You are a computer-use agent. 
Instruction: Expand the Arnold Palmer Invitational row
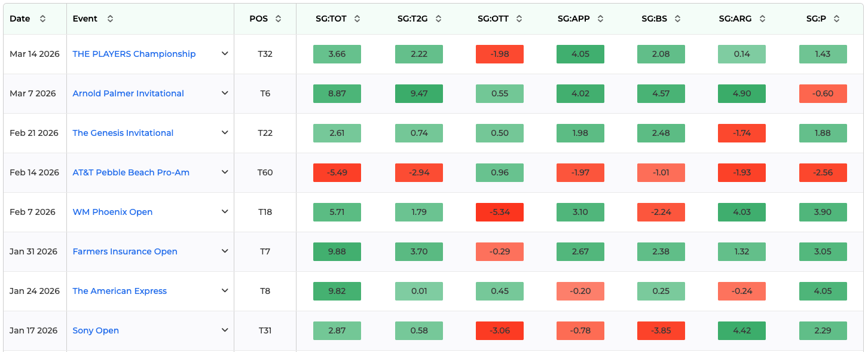[225, 93]
